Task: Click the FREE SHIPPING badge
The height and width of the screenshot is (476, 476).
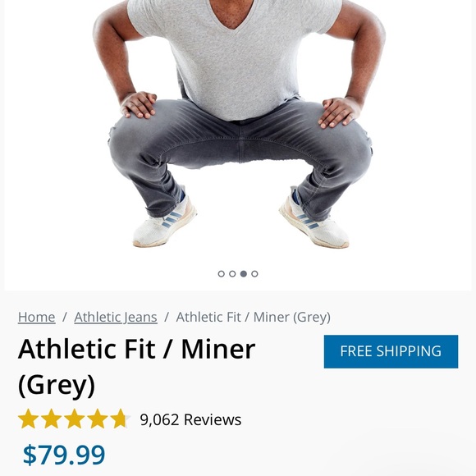Action: 391,351
